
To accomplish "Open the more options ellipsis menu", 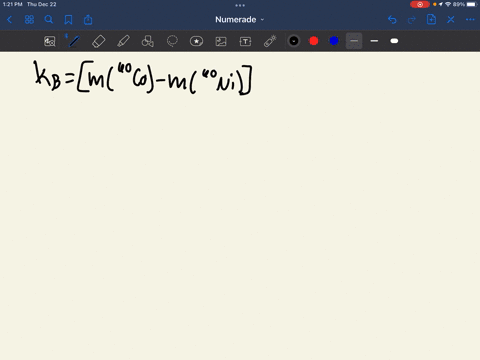I will point(470,20).
